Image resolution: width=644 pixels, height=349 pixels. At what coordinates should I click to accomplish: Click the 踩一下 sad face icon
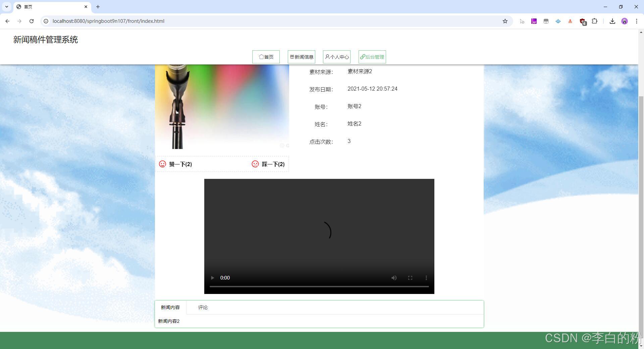[255, 164]
